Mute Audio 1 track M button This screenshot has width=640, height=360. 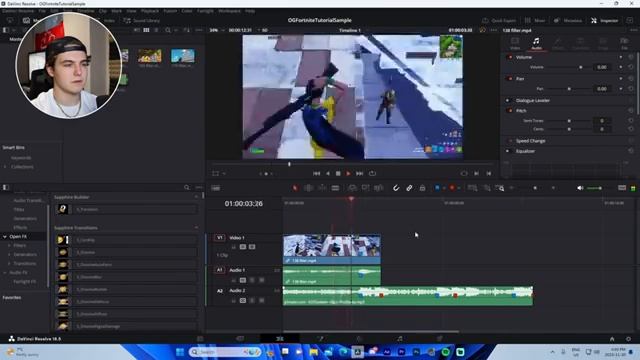coord(262,280)
